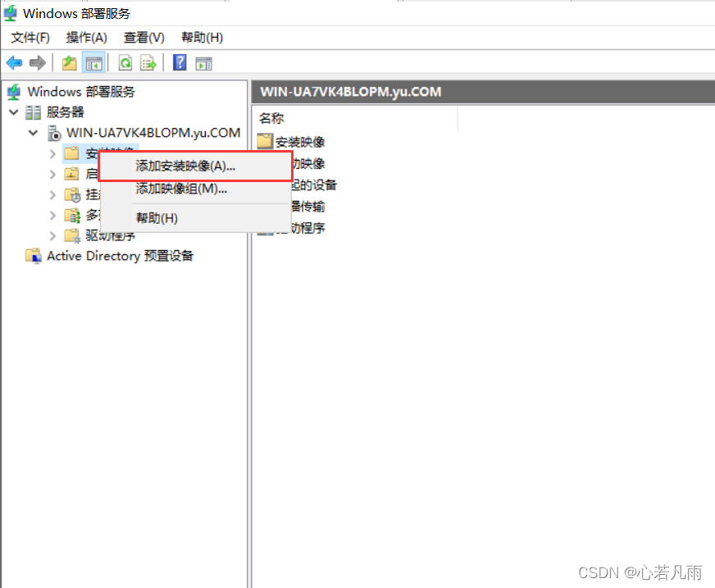Click the Refresh toolbar icon

[125, 62]
